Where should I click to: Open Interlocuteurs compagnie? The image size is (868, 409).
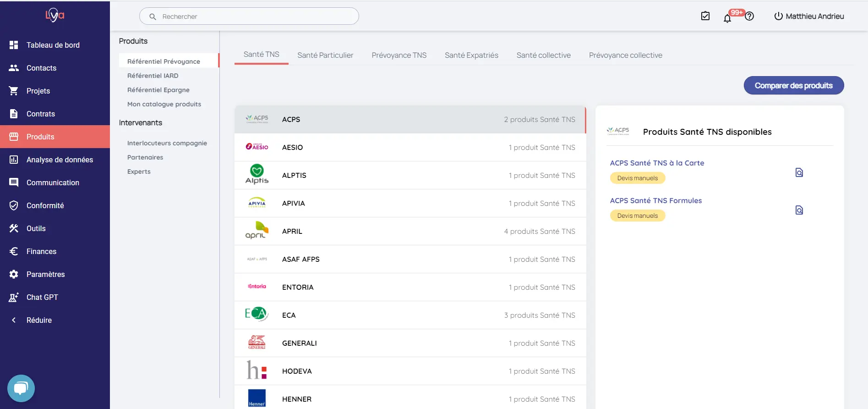167,143
